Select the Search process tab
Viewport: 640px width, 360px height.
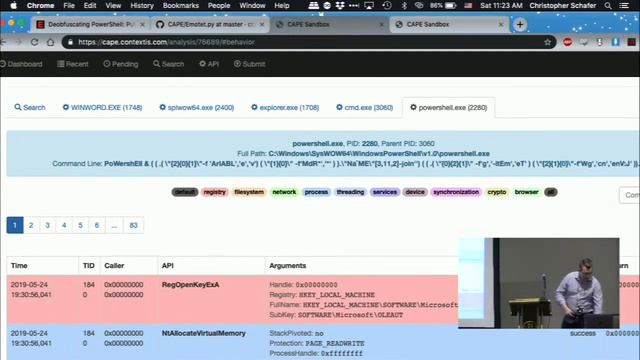pyautogui.click(x=30, y=107)
